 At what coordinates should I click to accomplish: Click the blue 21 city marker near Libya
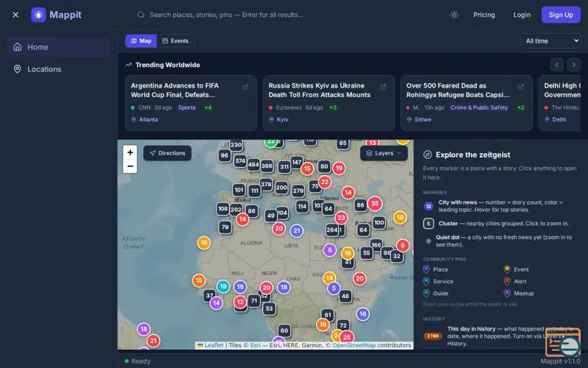tap(297, 230)
